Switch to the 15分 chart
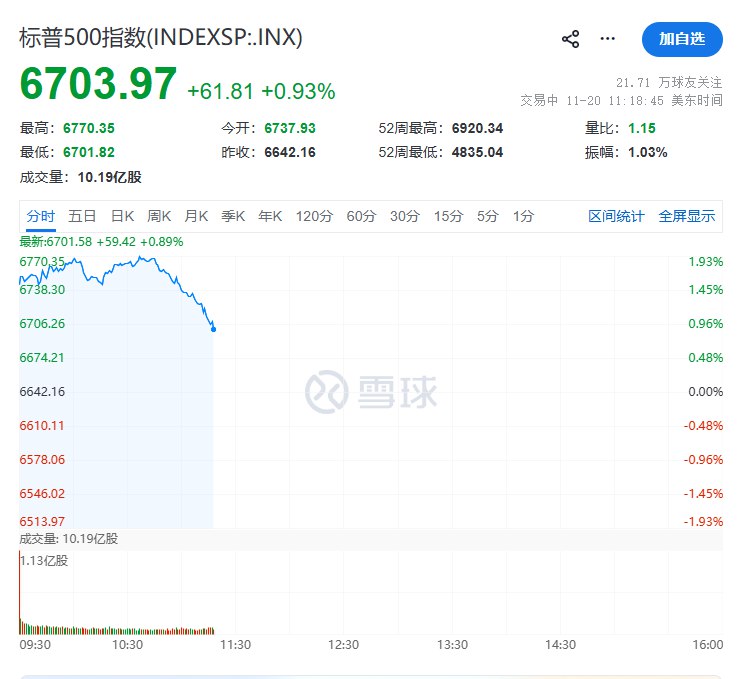Viewport: 741px width, 679px height. click(448, 216)
